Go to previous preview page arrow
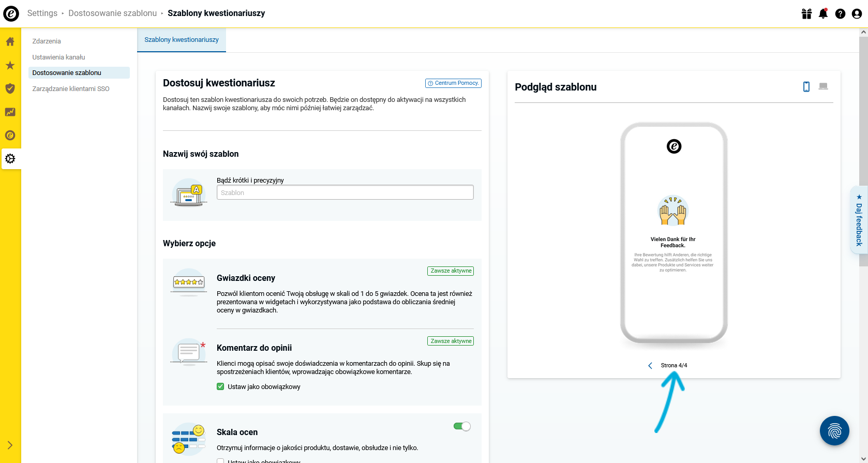 coord(650,365)
